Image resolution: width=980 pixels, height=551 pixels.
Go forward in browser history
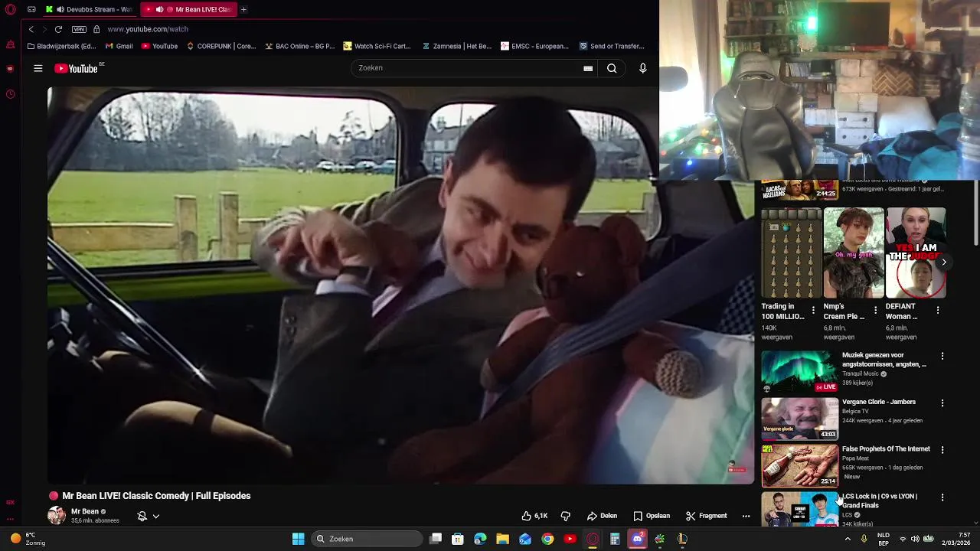coord(44,29)
